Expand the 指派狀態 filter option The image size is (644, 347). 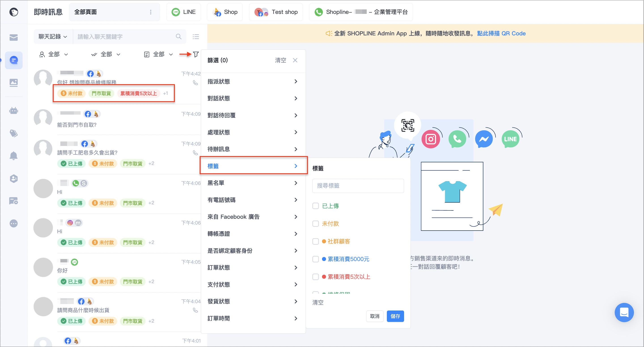[x=252, y=82]
